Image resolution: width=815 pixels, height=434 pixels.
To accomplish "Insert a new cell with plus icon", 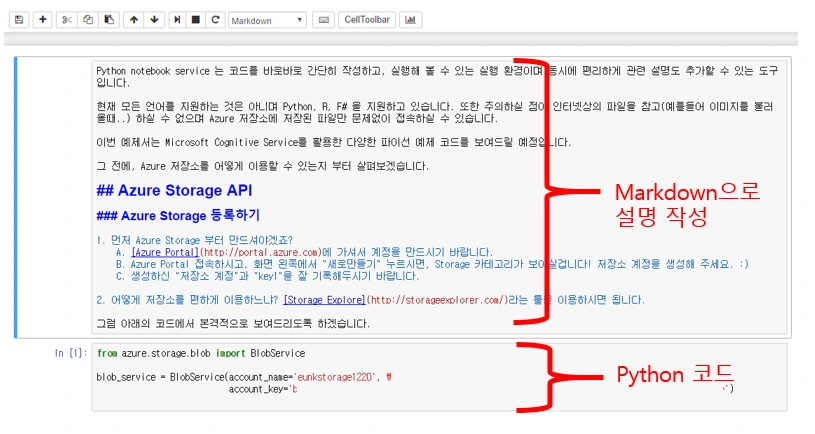I will click(43, 20).
